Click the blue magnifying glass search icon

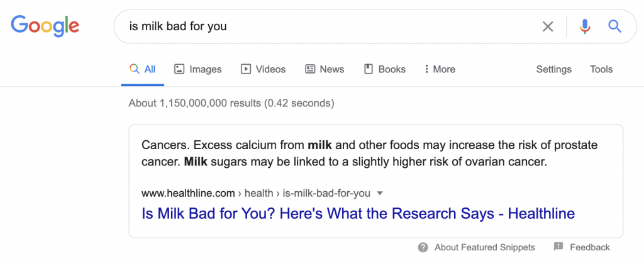point(614,26)
